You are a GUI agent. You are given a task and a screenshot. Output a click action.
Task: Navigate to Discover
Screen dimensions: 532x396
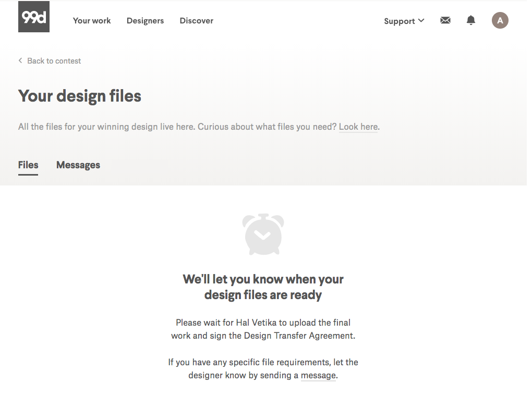coord(196,21)
